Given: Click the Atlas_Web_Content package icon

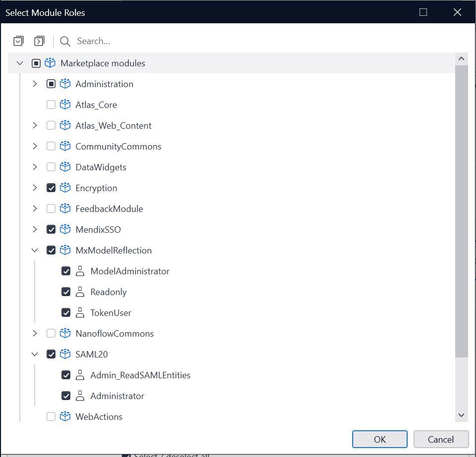Looking at the screenshot, I should [65, 125].
